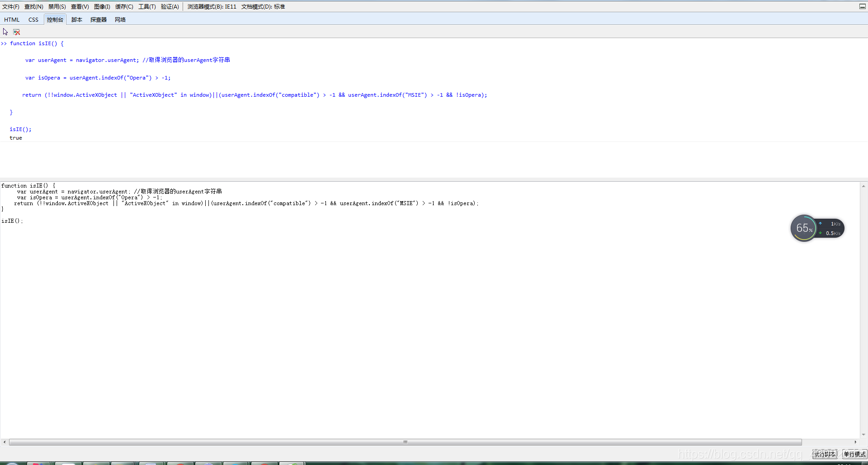The width and height of the screenshot is (868, 465).
Task: Click the vertical scrollbar down arrow
Action: pyautogui.click(x=863, y=435)
